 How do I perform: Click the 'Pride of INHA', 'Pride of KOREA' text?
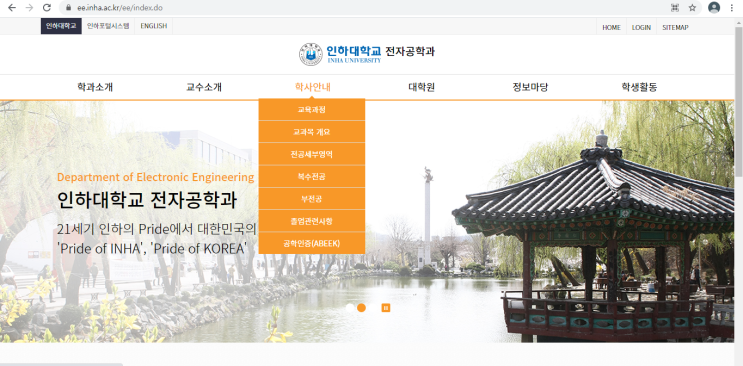(152, 248)
